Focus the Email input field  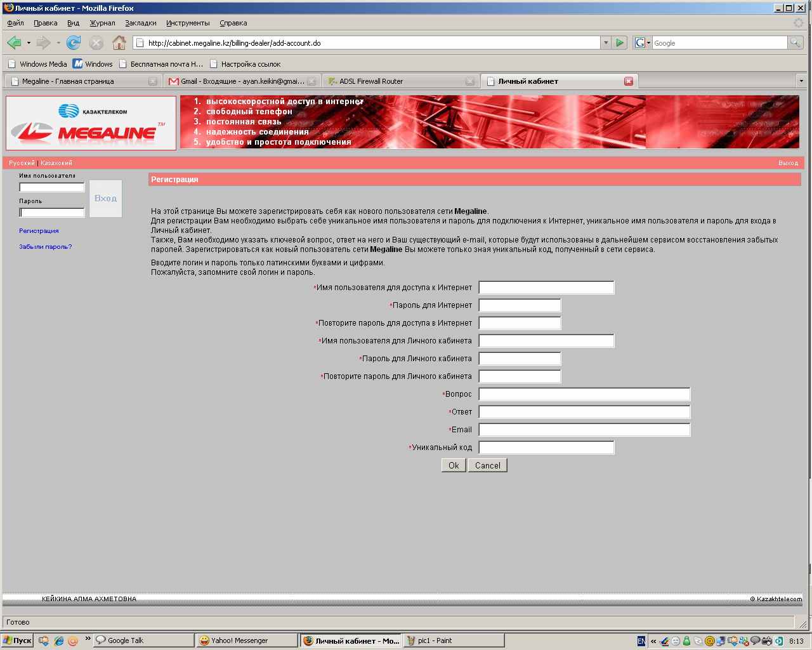584,430
